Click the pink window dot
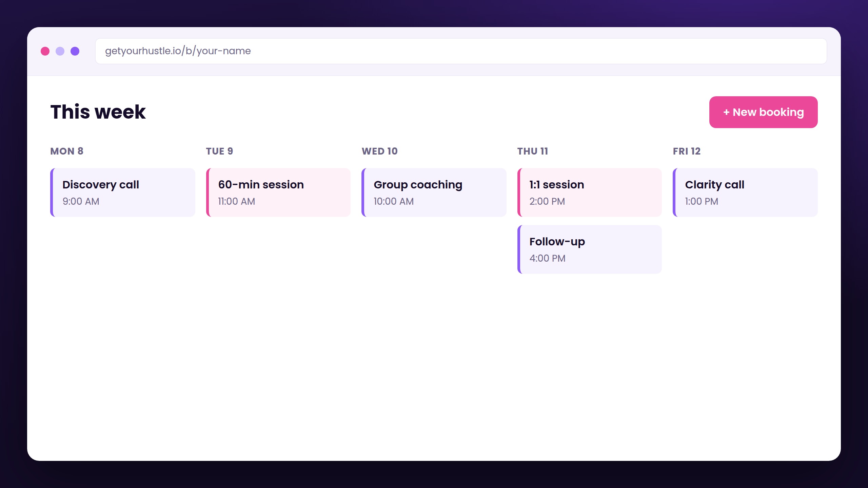Viewport: 868px width, 488px height. coord(45,51)
